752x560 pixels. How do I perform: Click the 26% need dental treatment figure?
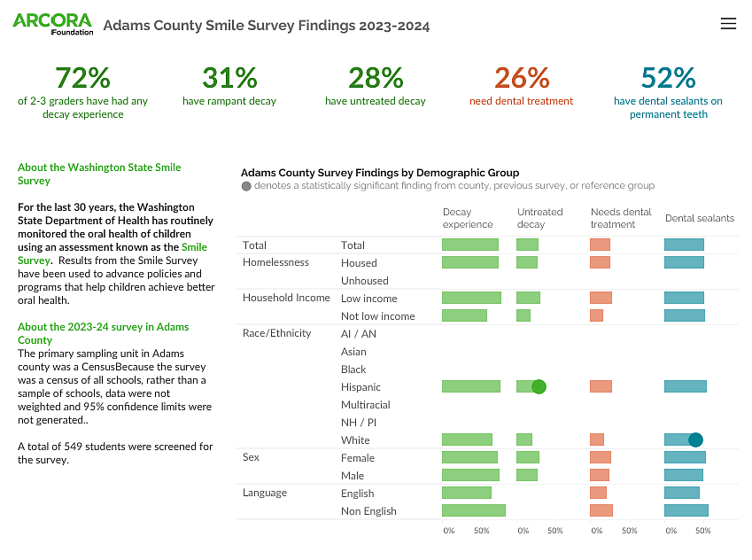522,78
